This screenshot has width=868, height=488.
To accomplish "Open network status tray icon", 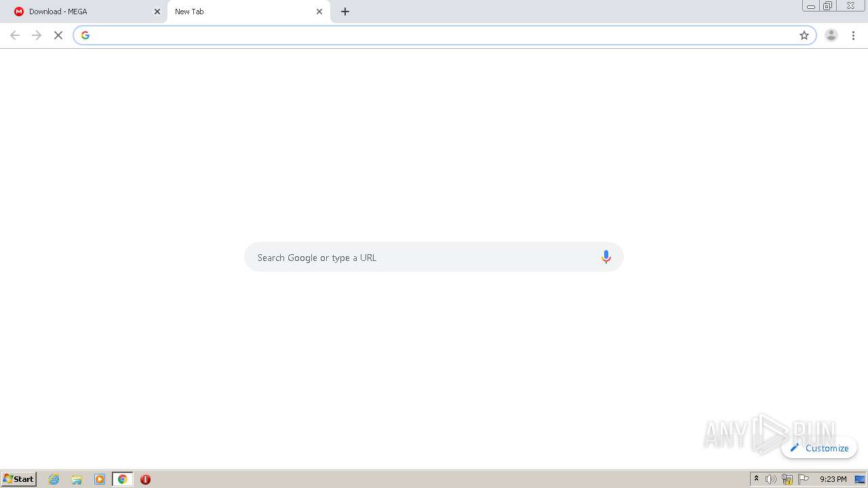I will (787, 479).
